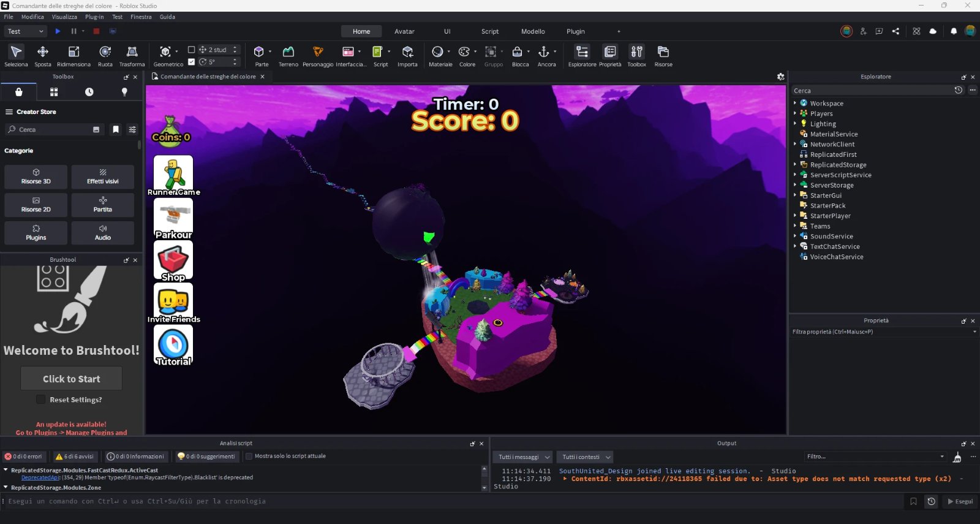Viewport: 980px width, 524px height.
Task: Expand the ReplicatedStorage node
Action: [x=795, y=164]
